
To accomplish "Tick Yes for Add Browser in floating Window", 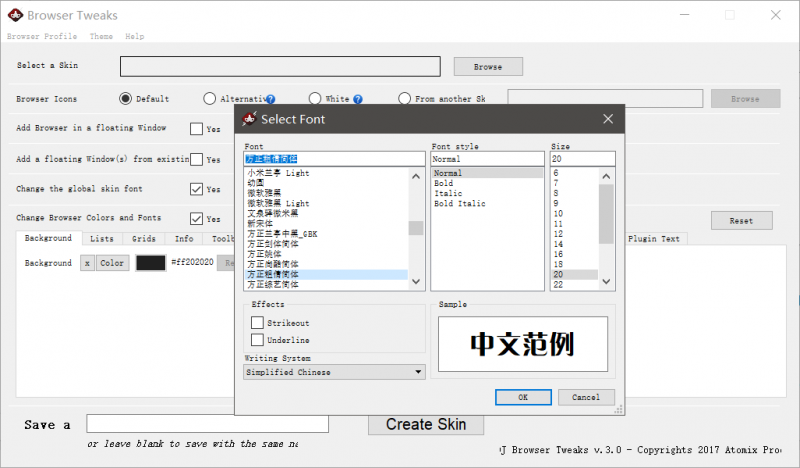I will tap(196, 129).
